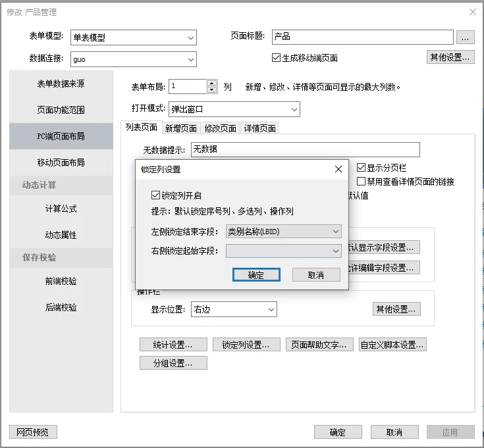The image size is (484, 448).
Task: Select 移动页面布局 in the sidebar
Action: coord(61,162)
